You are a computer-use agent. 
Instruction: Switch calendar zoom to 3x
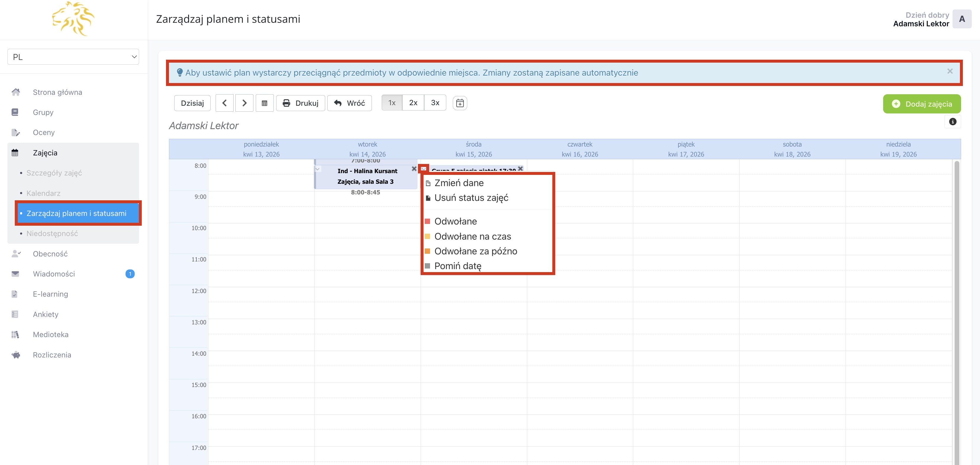tap(435, 103)
